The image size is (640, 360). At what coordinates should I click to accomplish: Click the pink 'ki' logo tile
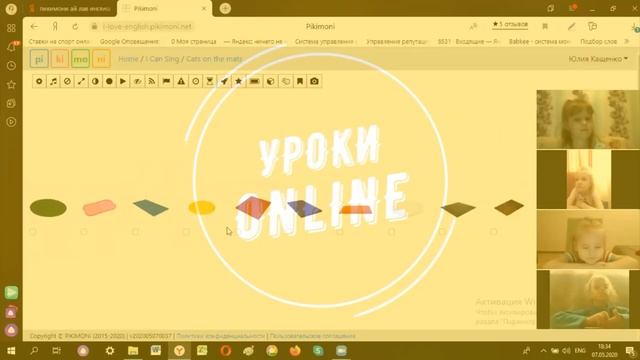click(60, 59)
